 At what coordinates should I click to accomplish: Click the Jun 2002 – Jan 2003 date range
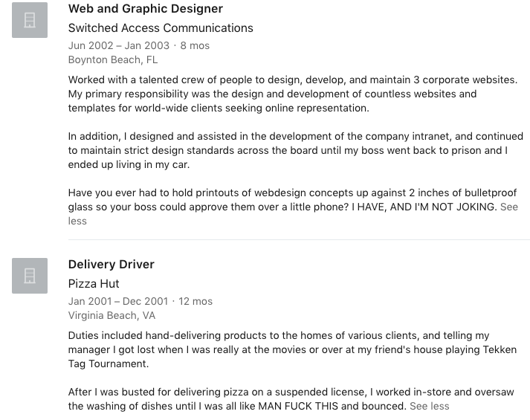pyautogui.click(x=118, y=45)
